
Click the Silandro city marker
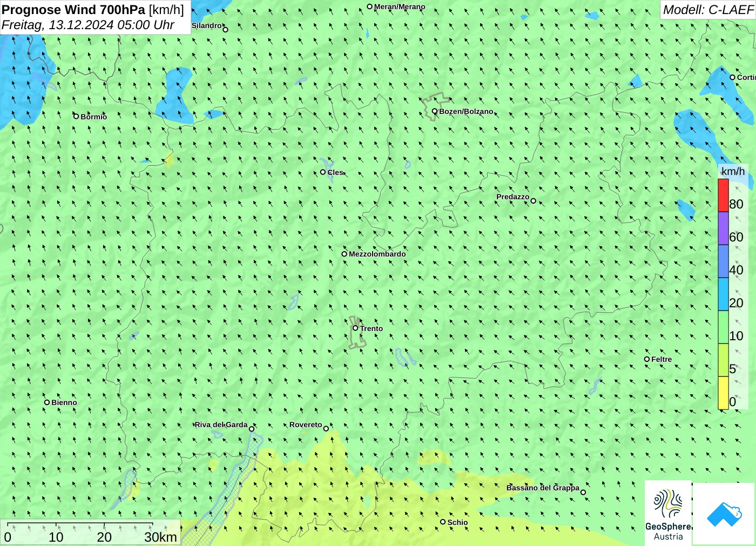(x=226, y=30)
